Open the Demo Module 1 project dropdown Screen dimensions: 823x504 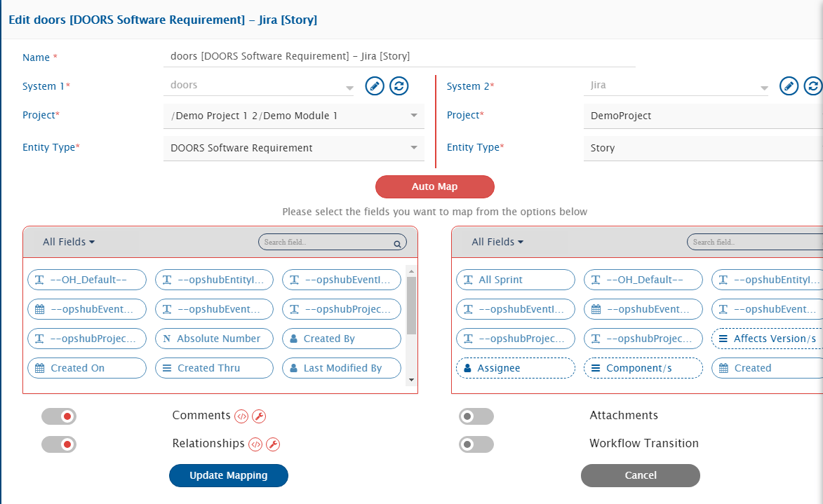tap(293, 116)
